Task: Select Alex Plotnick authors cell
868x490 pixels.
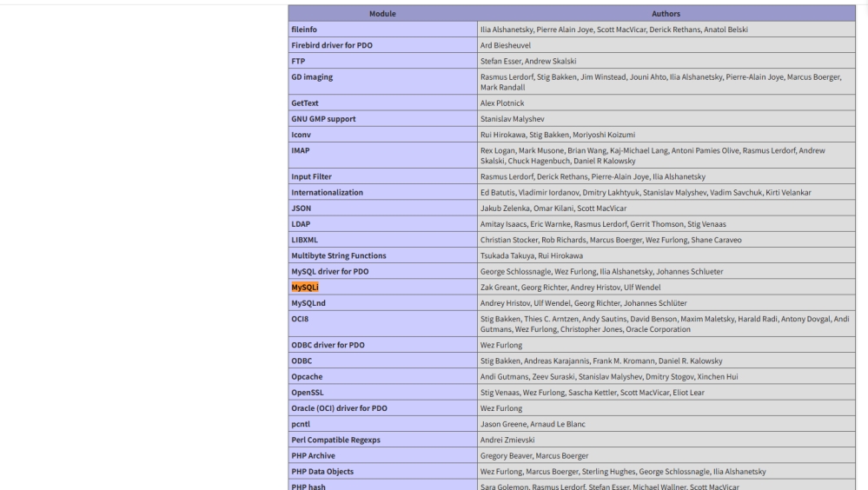Action: 666,103
